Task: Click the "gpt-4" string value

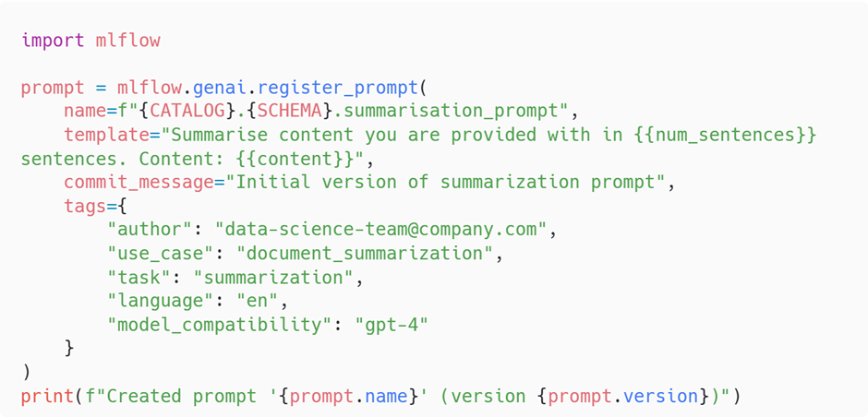Action: click(x=392, y=325)
